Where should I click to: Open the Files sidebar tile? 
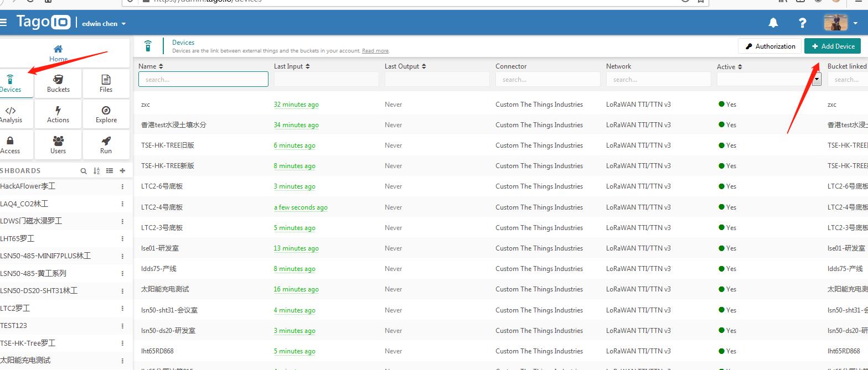click(x=106, y=84)
